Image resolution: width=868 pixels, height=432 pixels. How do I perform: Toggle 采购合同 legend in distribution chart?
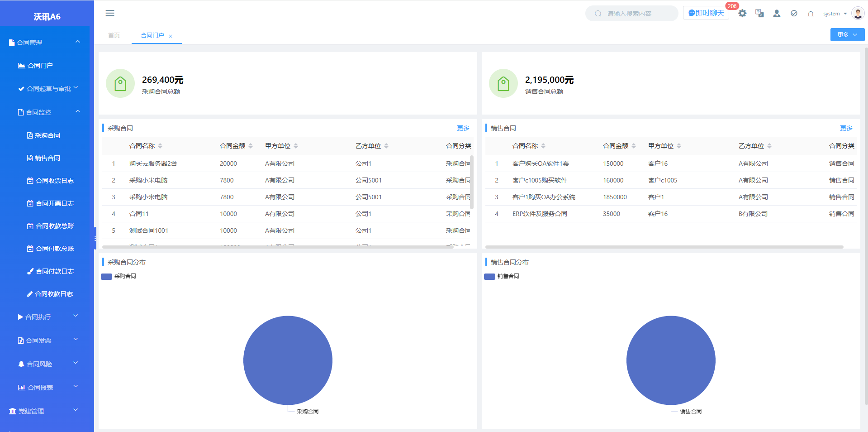point(119,276)
